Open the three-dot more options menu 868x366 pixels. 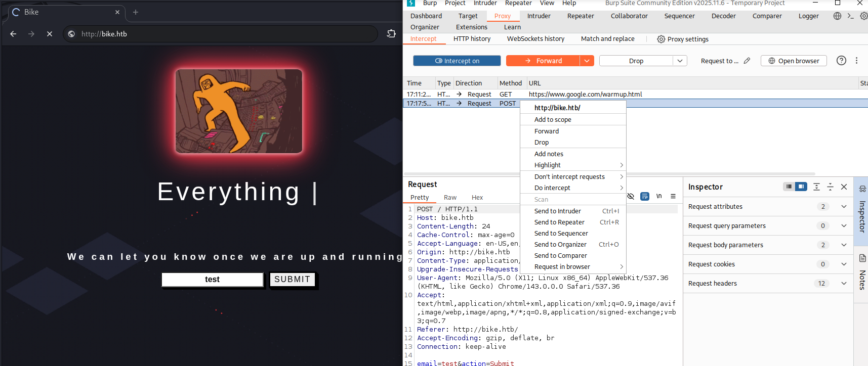point(856,61)
